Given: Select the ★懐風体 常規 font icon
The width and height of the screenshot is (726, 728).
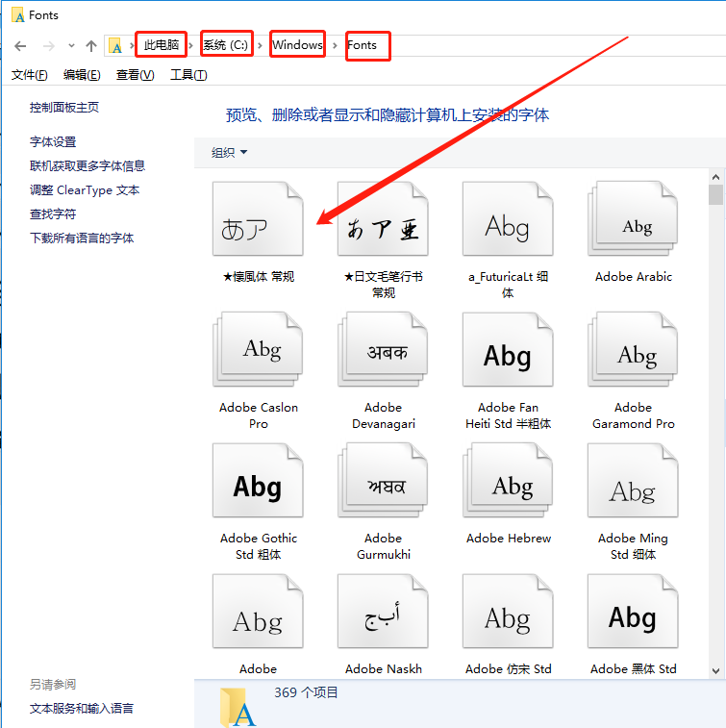Looking at the screenshot, I should [258, 218].
